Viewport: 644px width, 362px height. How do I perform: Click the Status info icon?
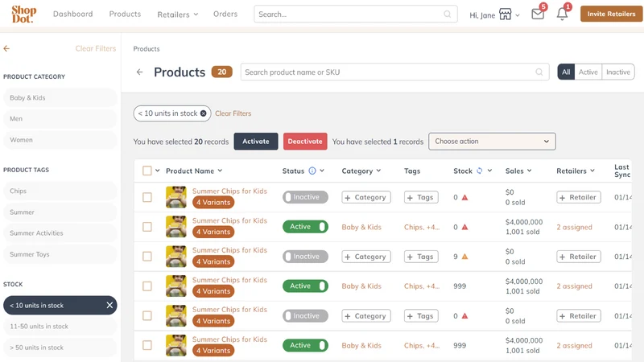(x=312, y=171)
